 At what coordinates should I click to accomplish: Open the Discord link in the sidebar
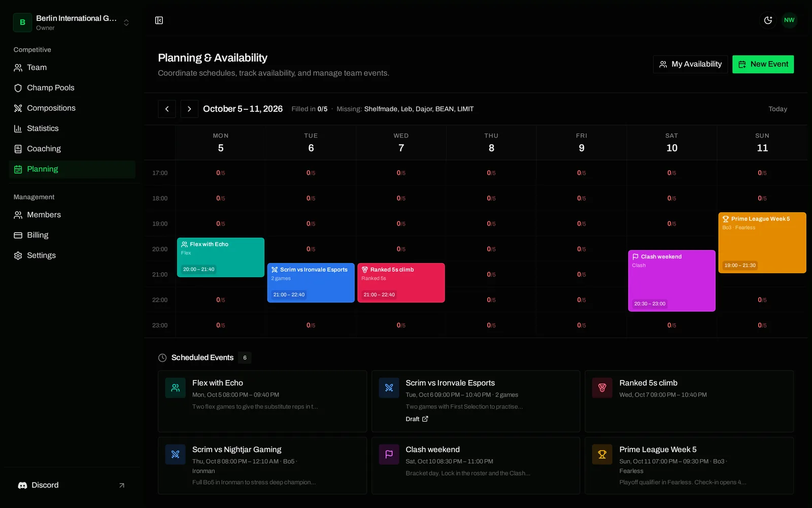pyautogui.click(x=72, y=485)
